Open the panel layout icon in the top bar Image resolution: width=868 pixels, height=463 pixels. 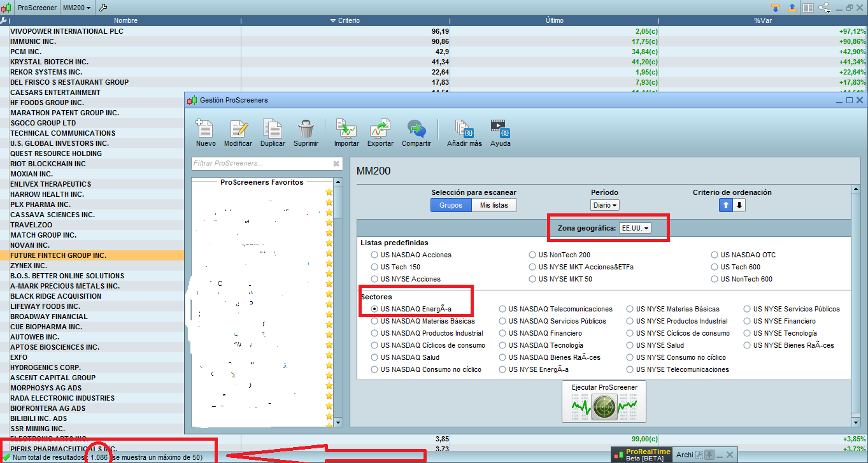(808, 8)
